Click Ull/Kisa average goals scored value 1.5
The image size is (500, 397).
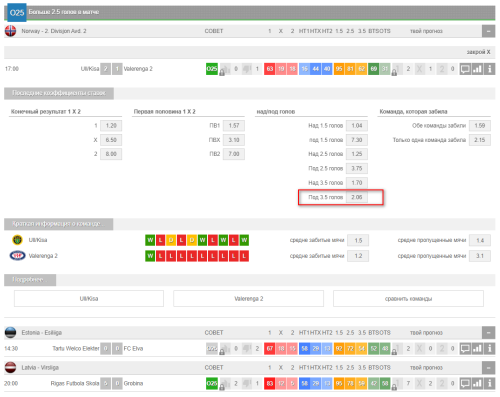pos(358,240)
